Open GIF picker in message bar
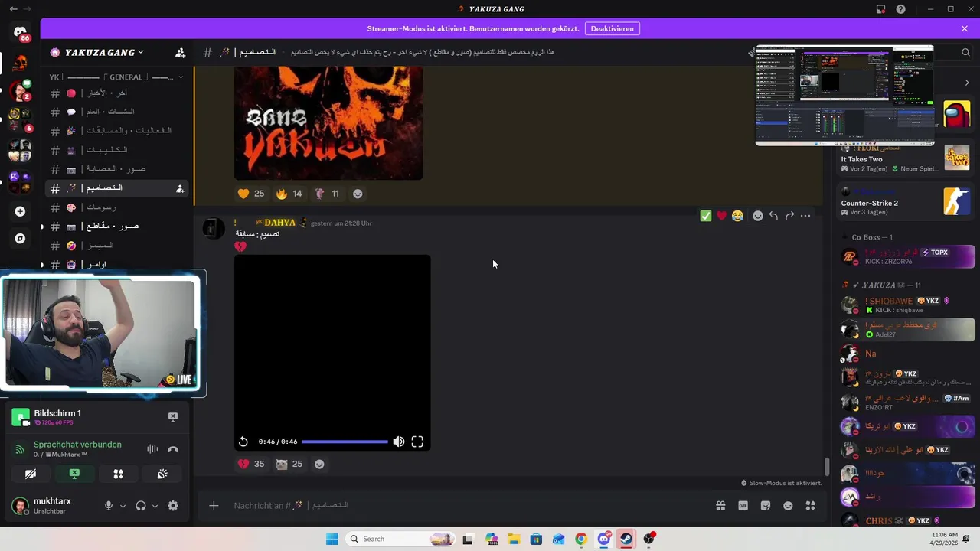 tap(743, 506)
